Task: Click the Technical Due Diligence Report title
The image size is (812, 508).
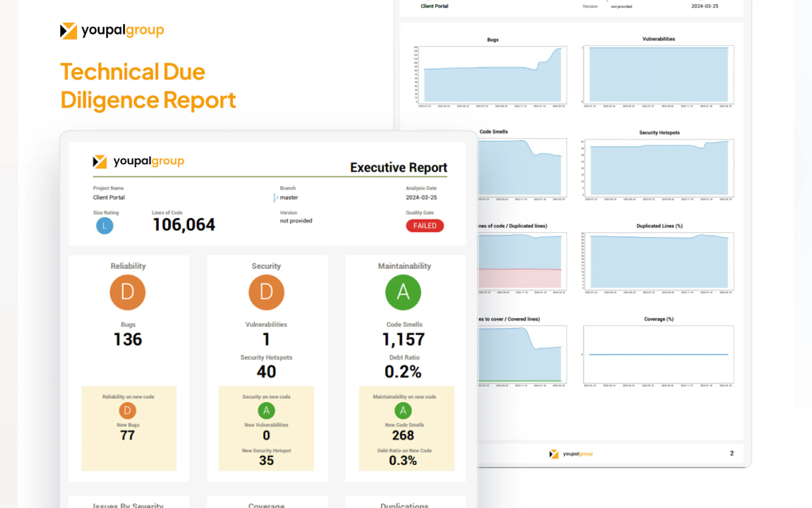Action: point(148,86)
